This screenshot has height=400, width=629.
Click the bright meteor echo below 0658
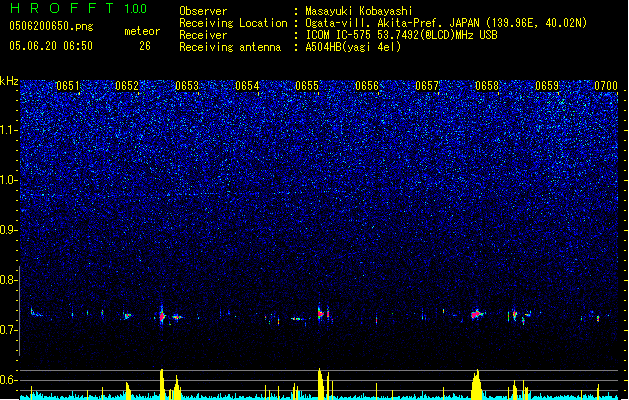coord(477,314)
